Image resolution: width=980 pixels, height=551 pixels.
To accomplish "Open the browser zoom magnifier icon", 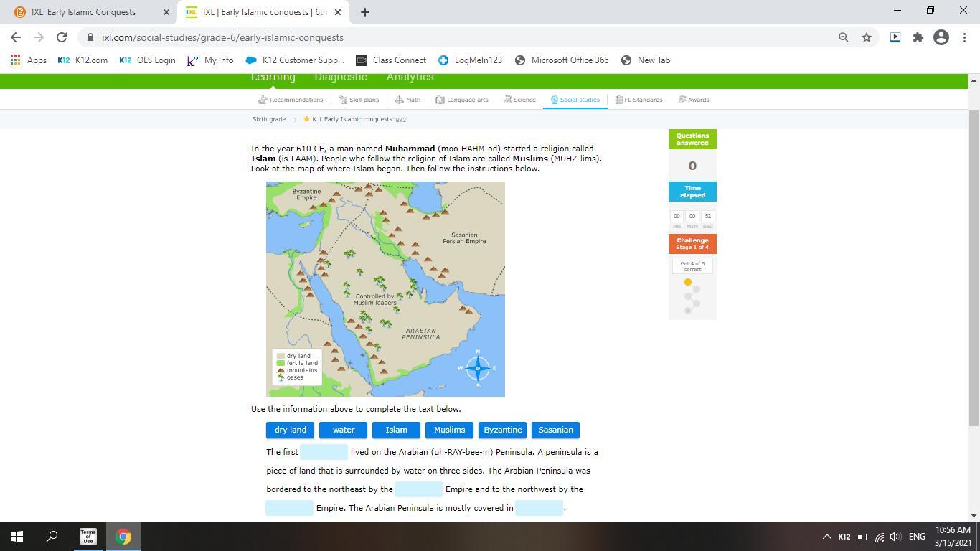I will [844, 37].
